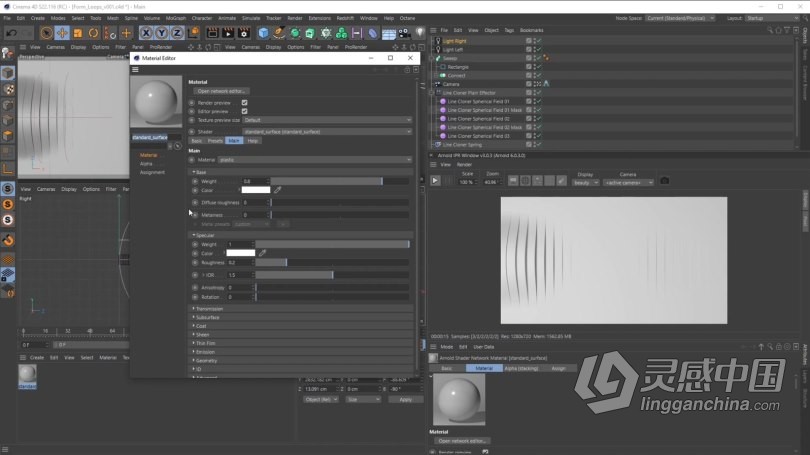Expand the Subsurface section

point(208,317)
